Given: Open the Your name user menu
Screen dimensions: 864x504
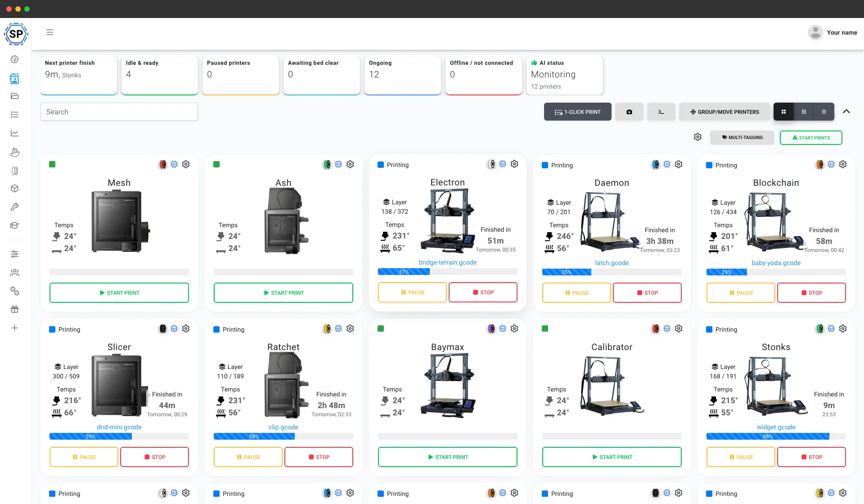Looking at the screenshot, I should coord(832,32).
